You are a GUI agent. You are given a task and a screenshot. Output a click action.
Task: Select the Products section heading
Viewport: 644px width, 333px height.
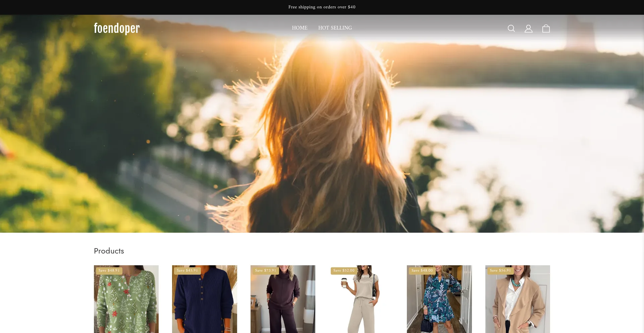coord(109,251)
